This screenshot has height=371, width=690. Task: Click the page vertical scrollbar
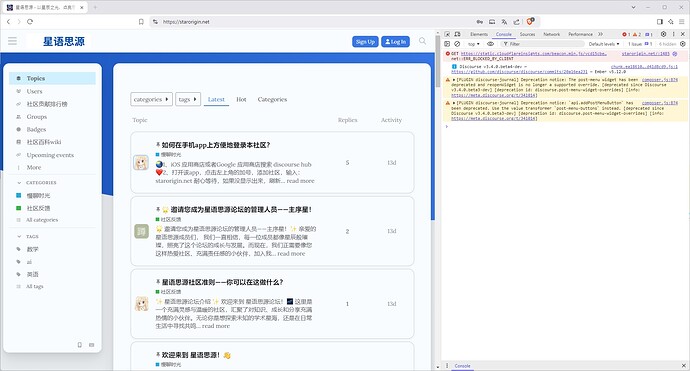(x=437, y=62)
